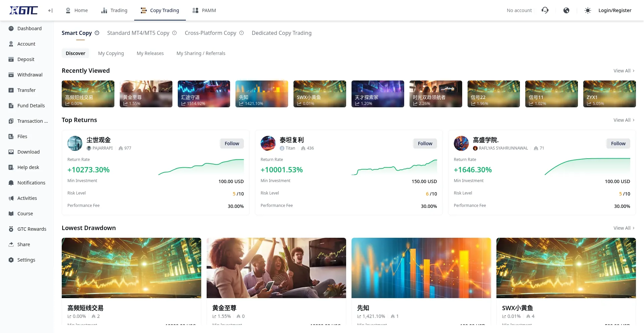The height and width of the screenshot is (333, 644).
Task: Toggle light/dark theme sun icon
Action: click(x=588, y=10)
